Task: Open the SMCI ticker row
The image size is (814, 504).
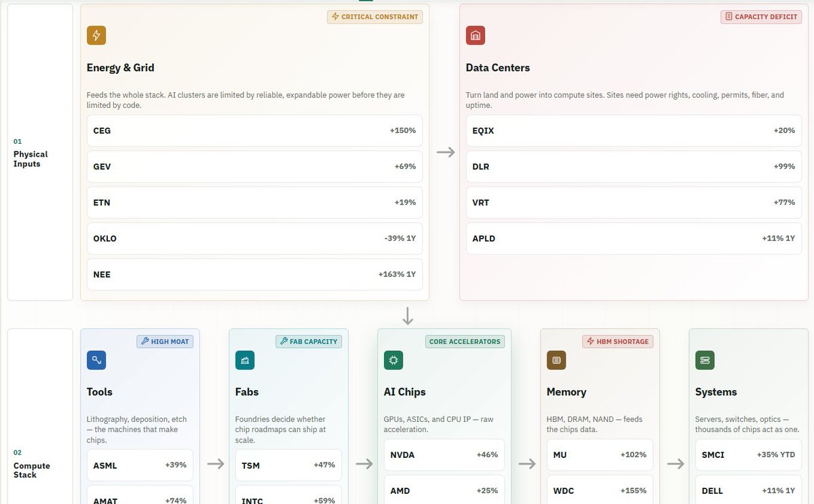Action: tap(748, 454)
